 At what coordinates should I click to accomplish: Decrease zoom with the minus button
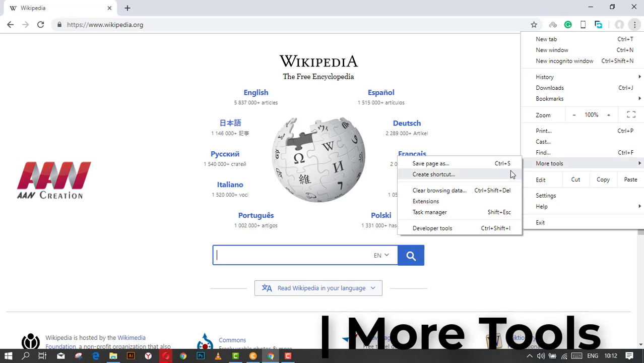tap(574, 115)
